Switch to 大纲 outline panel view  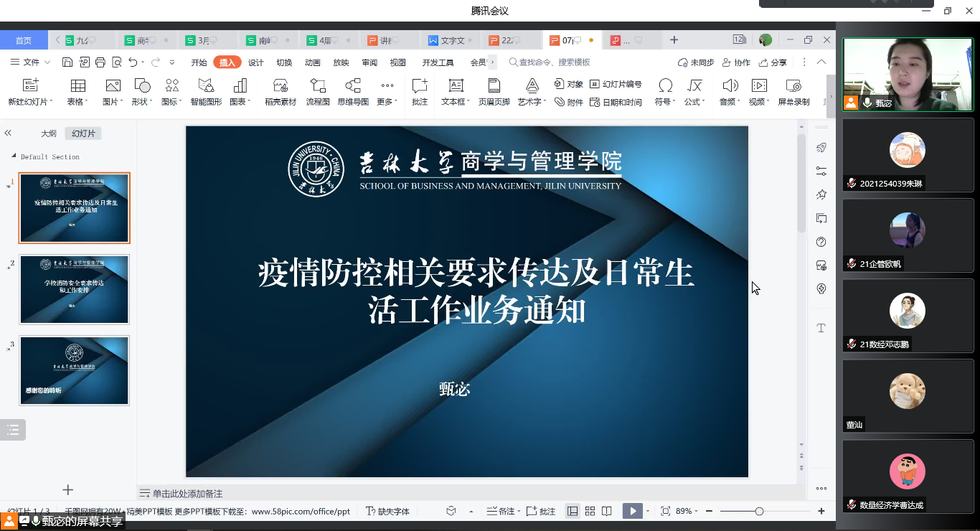(49, 133)
